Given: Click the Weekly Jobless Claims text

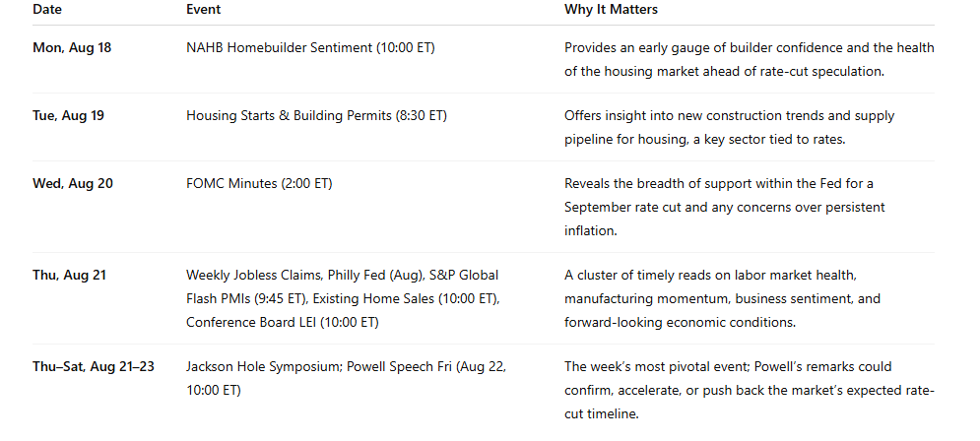Looking at the screenshot, I should (248, 275).
